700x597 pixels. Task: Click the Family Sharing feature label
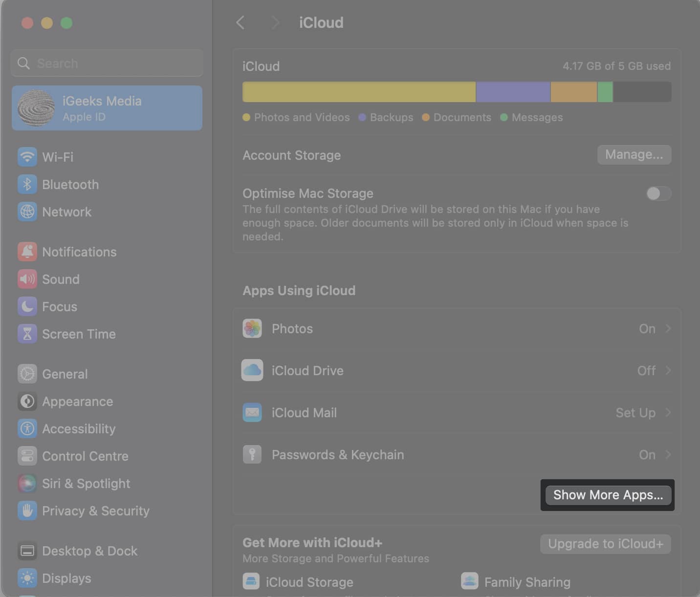pos(527,582)
